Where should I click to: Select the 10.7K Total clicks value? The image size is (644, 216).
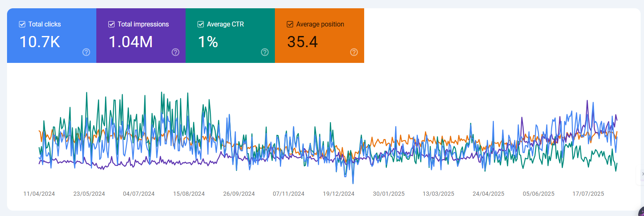click(x=40, y=42)
